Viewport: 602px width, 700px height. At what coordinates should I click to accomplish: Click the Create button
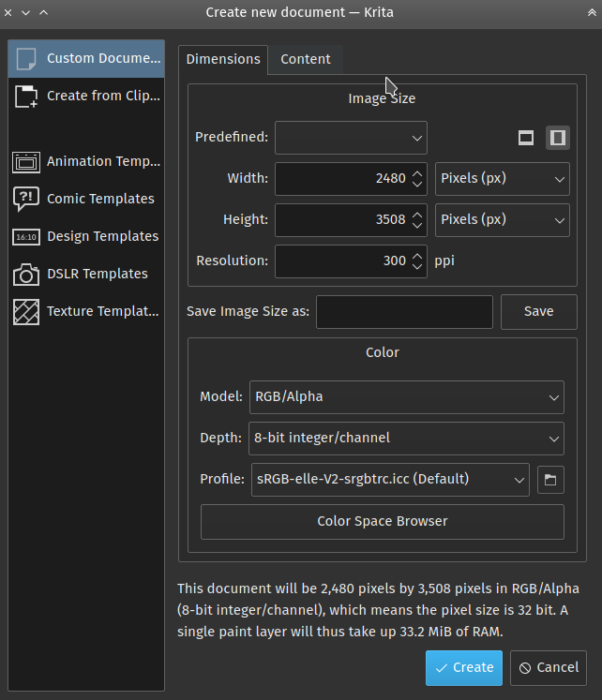pos(463,667)
